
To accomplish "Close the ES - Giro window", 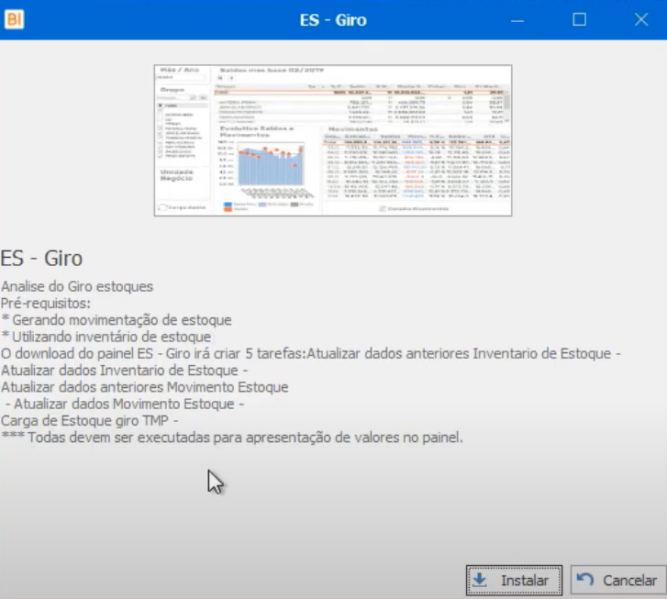I will pyautogui.click(x=641, y=20).
